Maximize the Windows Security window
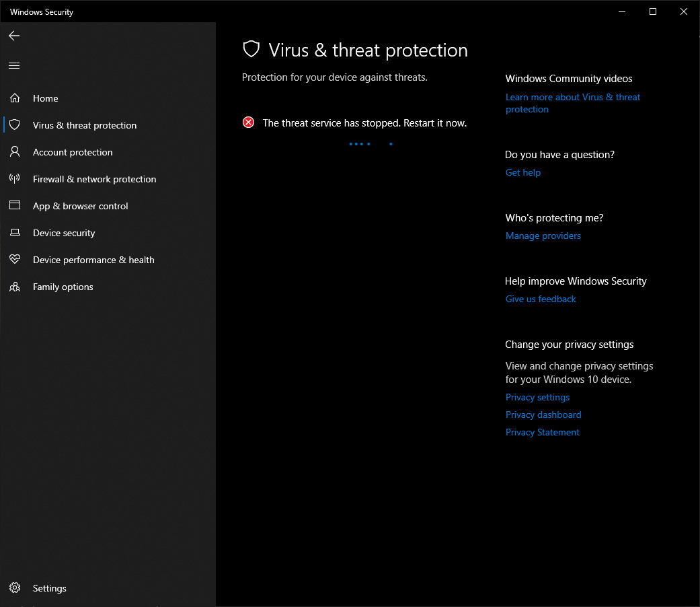The image size is (700, 607). (x=653, y=11)
